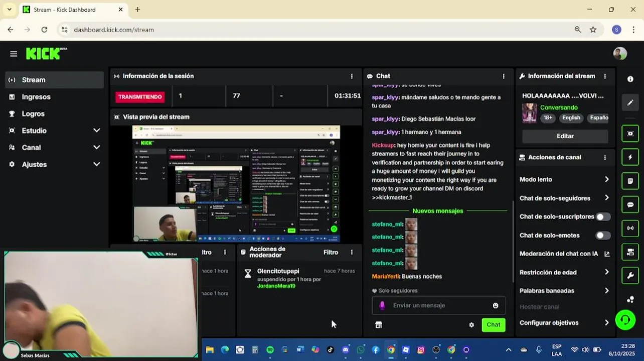Image resolution: width=644 pixels, height=361 pixels.
Task: Click the green Chat send button
Action: 494,325
